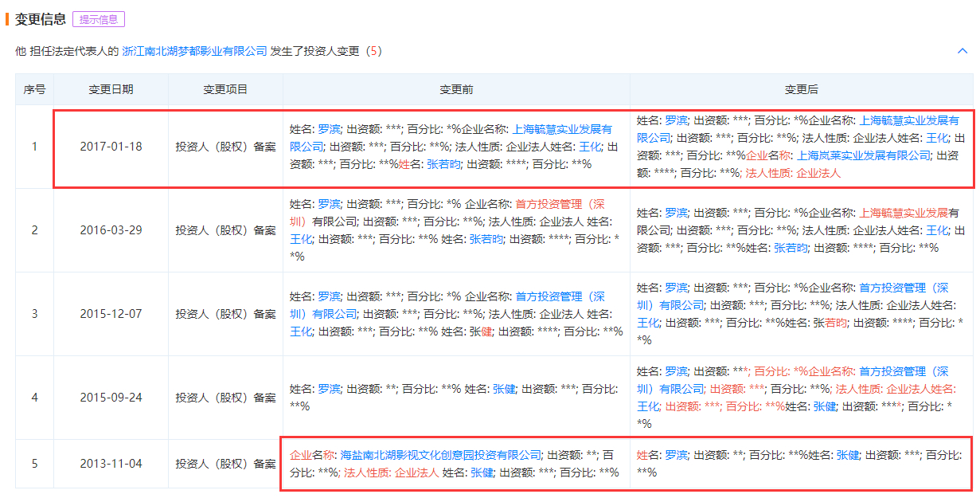Open 张若昀 link in 变更后 of 2016-03-29 row
This screenshot has height=498, width=980.
[791, 248]
